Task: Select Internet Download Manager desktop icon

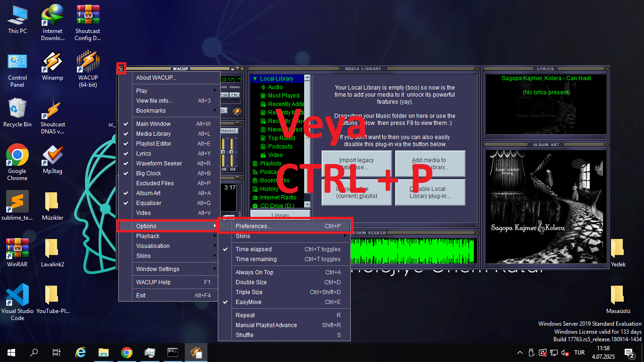Action: click(52, 22)
